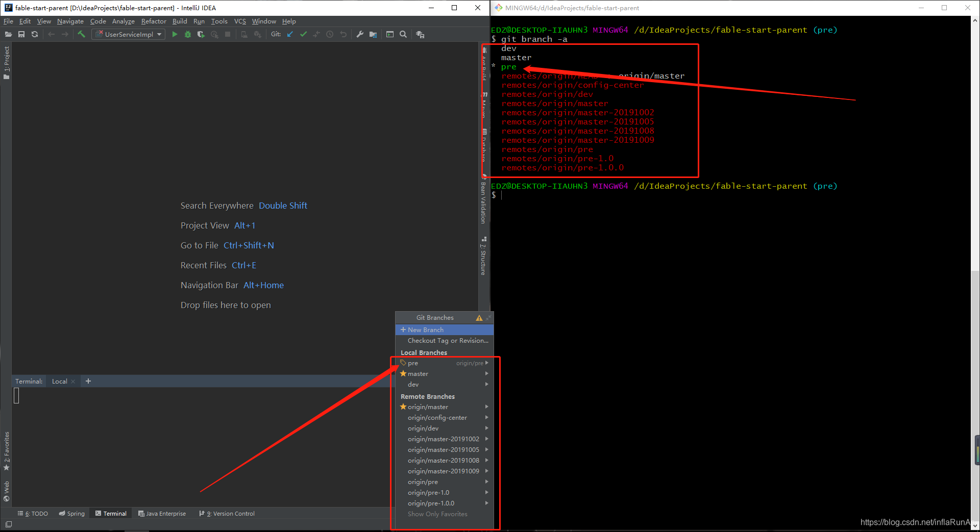Expand submenu arrow for origin/pre-1.0.0
This screenshot has width=980, height=532.
487,503
